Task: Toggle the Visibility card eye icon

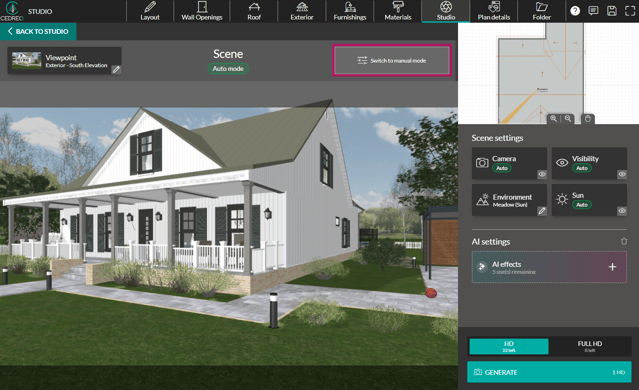Action: pyautogui.click(x=622, y=174)
